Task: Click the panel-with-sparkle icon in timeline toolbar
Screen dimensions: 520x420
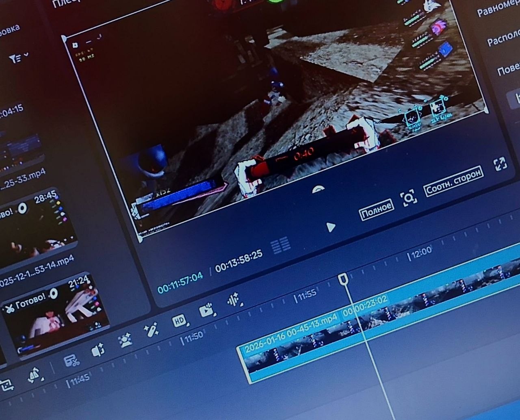Action: tap(98, 351)
